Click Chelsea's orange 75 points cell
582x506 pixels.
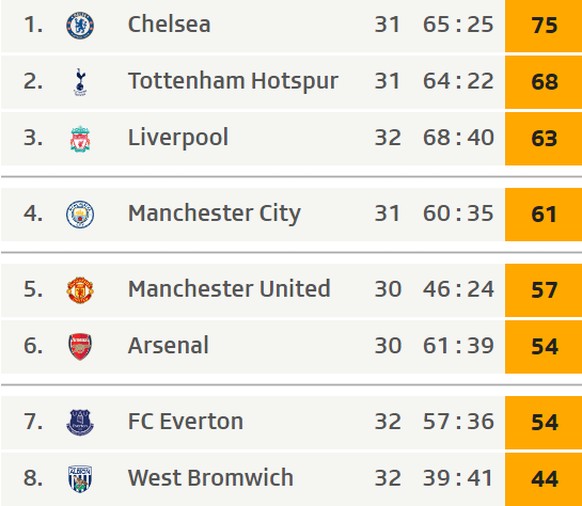543,26
